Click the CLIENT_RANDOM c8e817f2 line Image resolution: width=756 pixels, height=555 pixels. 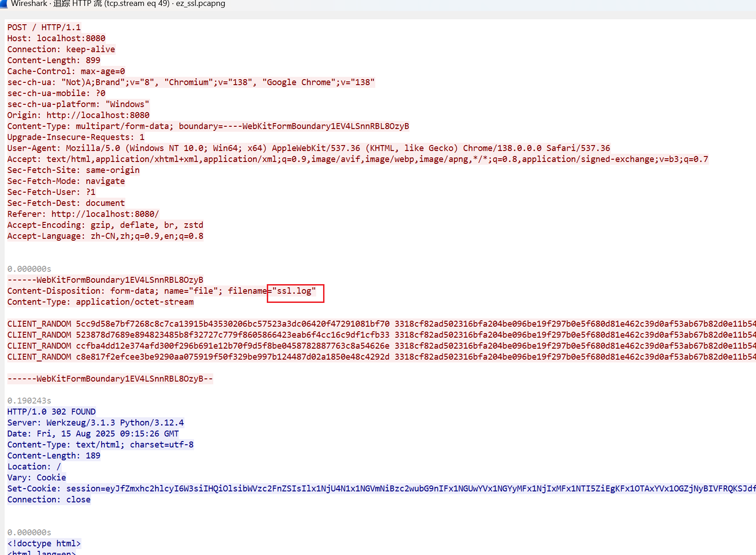pyautogui.click(x=198, y=357)
